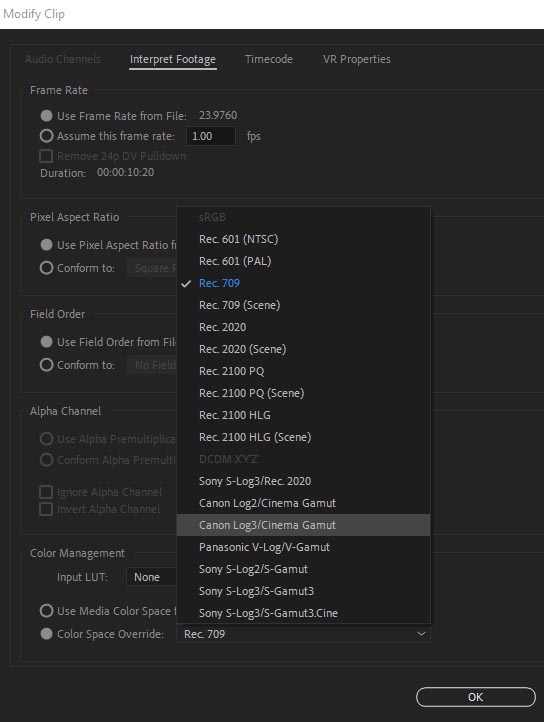Toggle Ignore Alpha Channel checkbox
Viewport: 544px width, 722px height.
tap(46, 492)
